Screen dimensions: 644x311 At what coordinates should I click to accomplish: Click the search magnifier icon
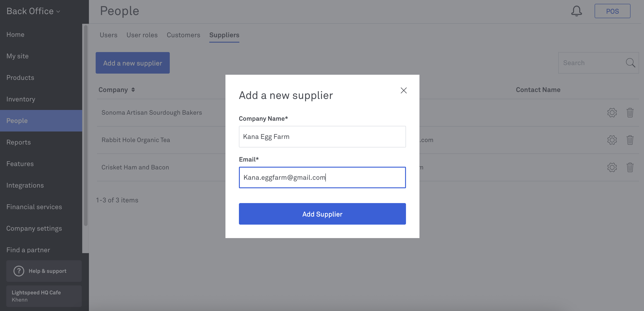630,63
